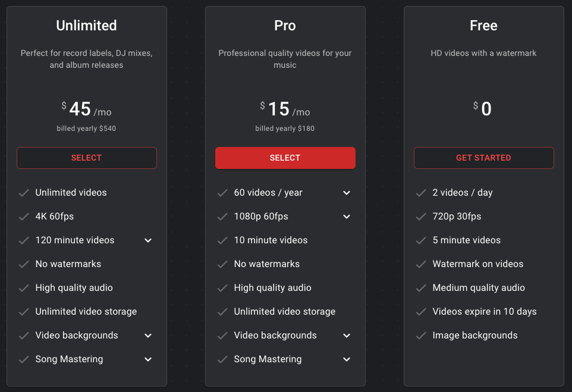Click checkmark beside 10 minute videos
The height and width of the screenshot is (392, 572).
click(222, 240)
